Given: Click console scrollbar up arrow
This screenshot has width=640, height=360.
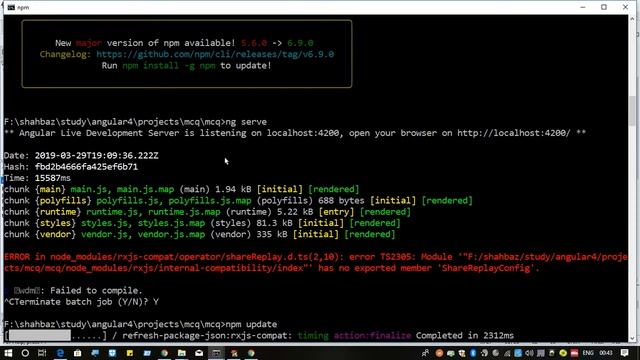Looking at the screenshot, I should pos(633,19).
